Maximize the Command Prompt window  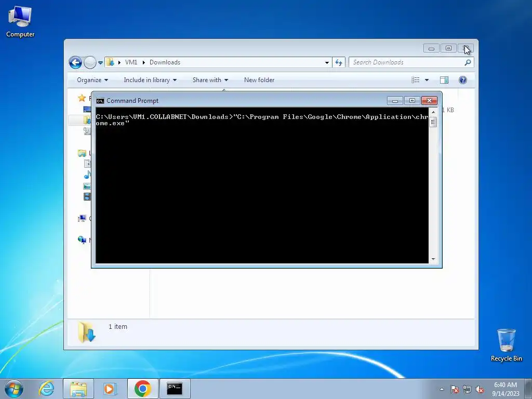click(412, 101)
